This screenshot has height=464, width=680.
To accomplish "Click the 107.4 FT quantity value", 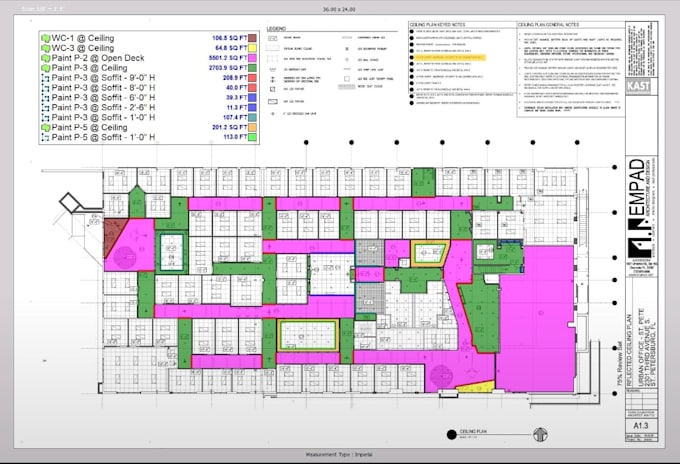I will point(235,118).
